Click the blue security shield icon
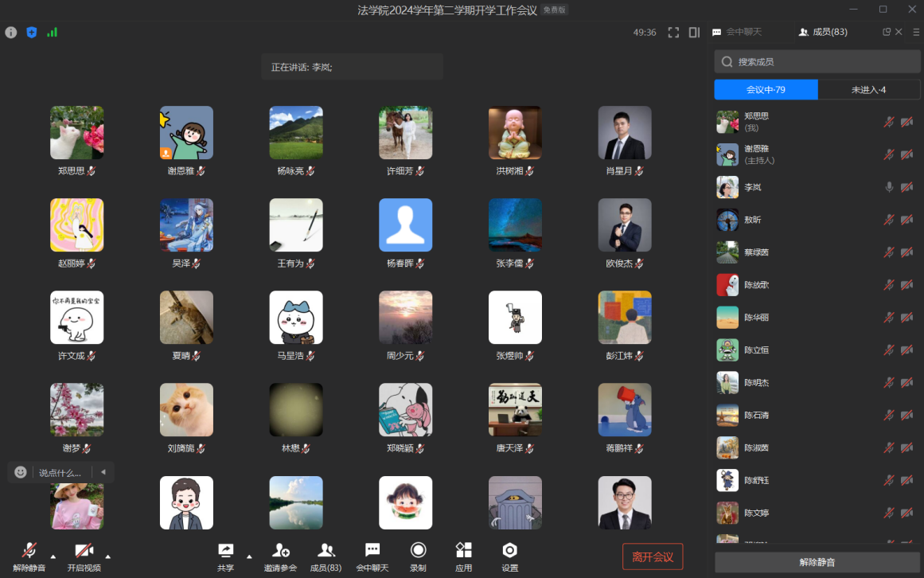Viewport: 924px width, 578px height. tap(32, 33)
